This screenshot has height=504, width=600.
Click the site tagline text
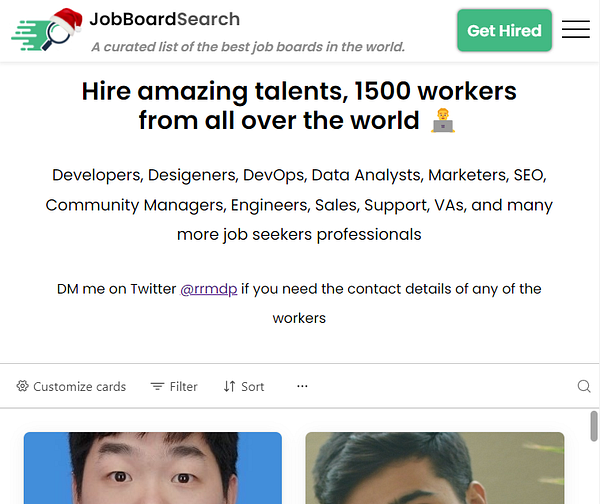tap(248, 47)
